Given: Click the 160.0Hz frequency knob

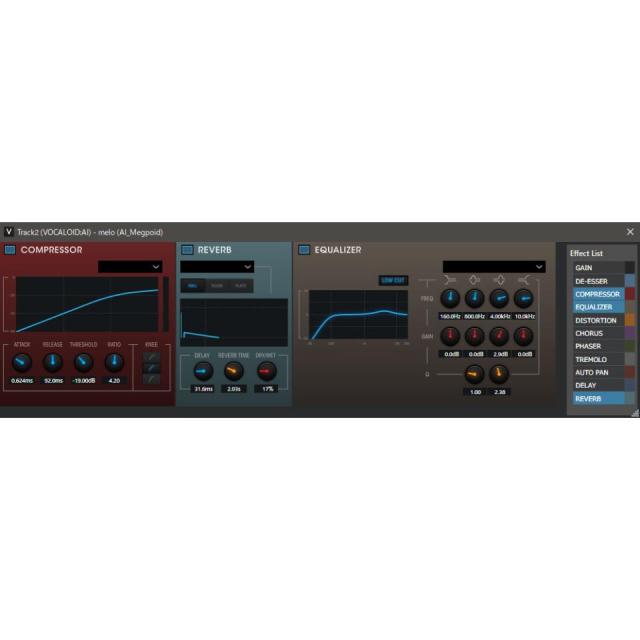Looking at the screenshot, I should click(x=450, y=298).
